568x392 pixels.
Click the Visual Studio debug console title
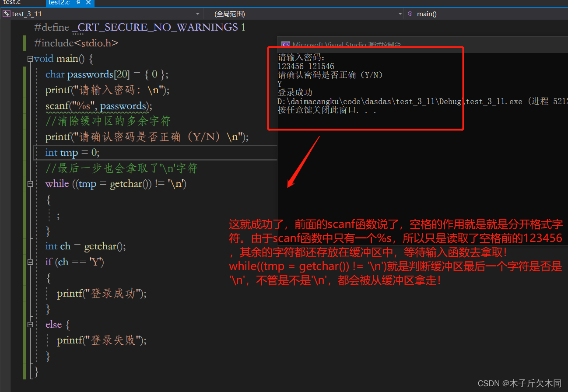coord(347,45)
